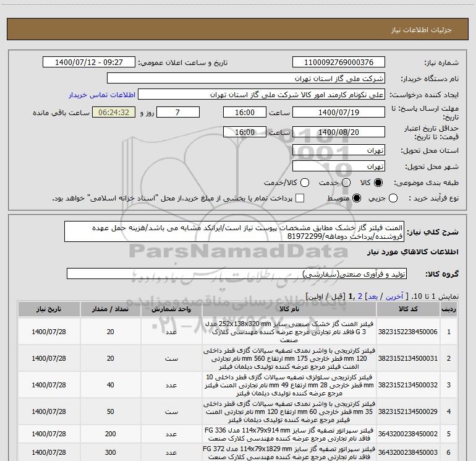Click the کد کالا column header
The image size is (476, 461).
pyautogui.click(x=408, y=309)
